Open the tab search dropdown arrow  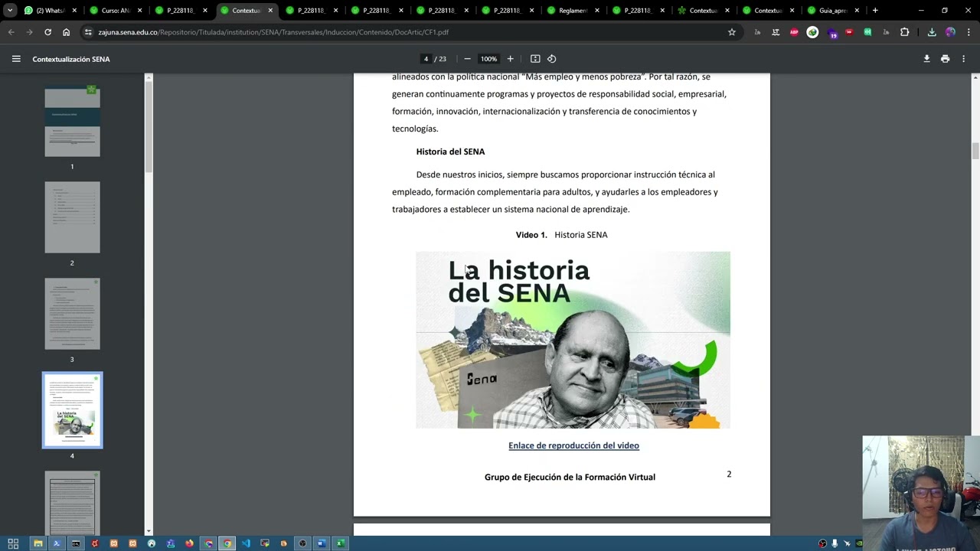pos(10,10)
